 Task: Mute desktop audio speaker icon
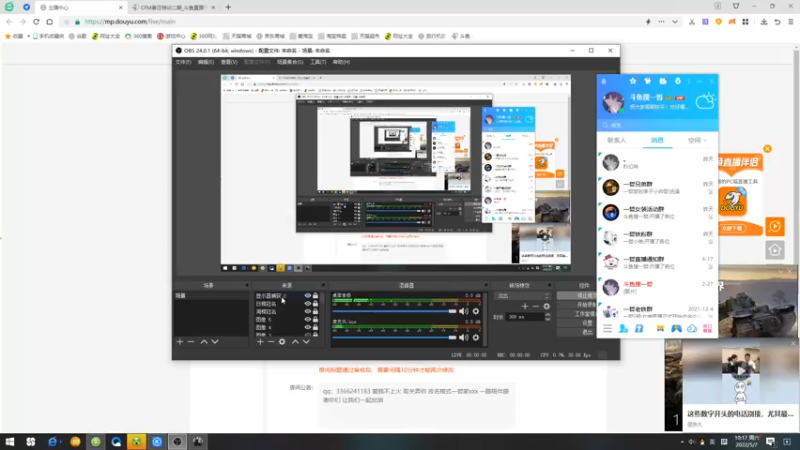click(x=463, y=311)
